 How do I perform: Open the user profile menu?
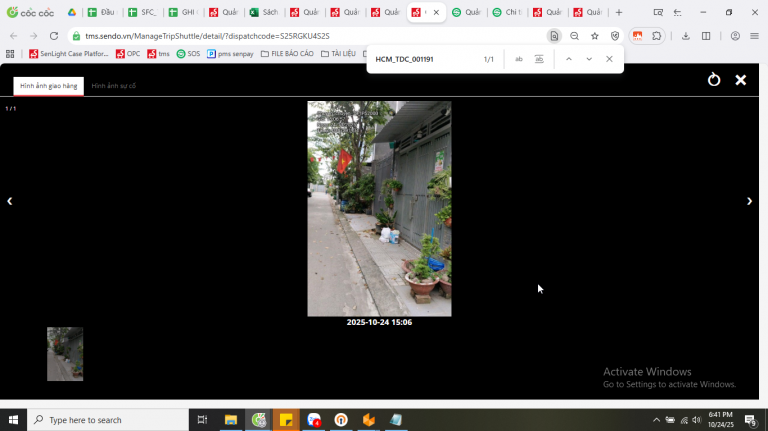735,36
